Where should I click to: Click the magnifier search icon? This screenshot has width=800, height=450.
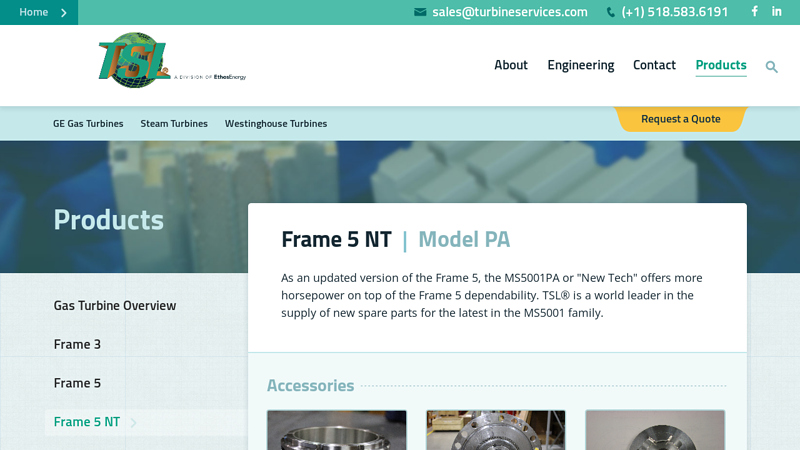[x=771, y=67]
